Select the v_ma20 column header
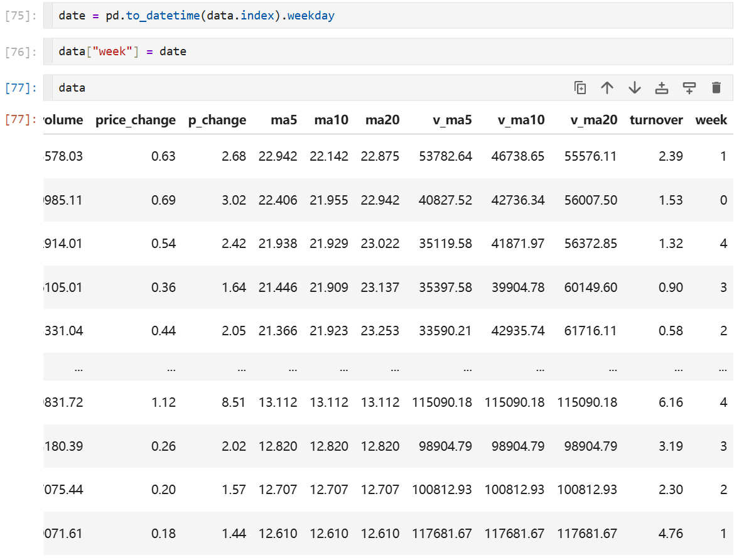Image resolution: width=739 pixels, height=560 pixels. click(593, 120)
